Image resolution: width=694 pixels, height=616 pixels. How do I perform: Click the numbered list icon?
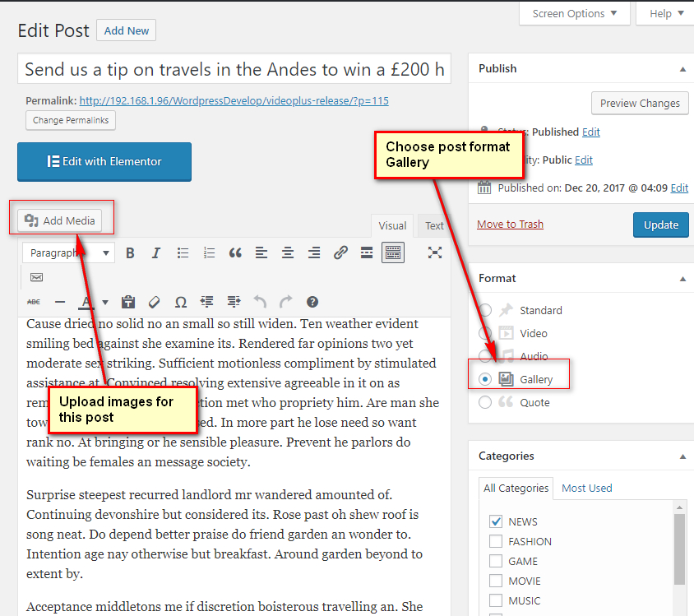pos(209,252)
